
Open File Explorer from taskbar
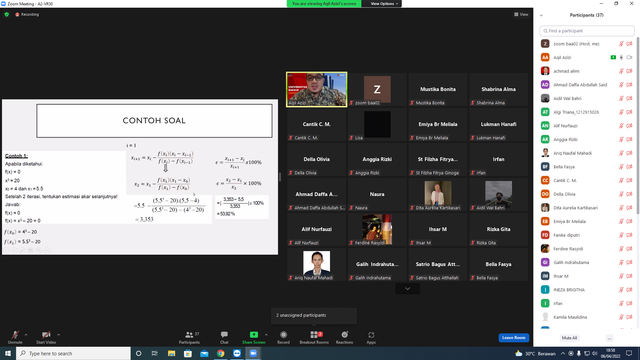pos(171,353)
